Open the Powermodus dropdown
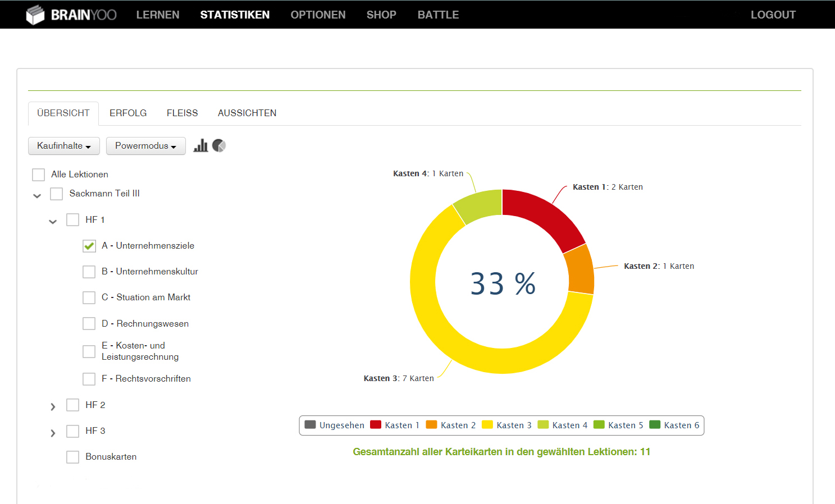Image resolution: width=835 pixels, height=504 pixels. (145, 146)
